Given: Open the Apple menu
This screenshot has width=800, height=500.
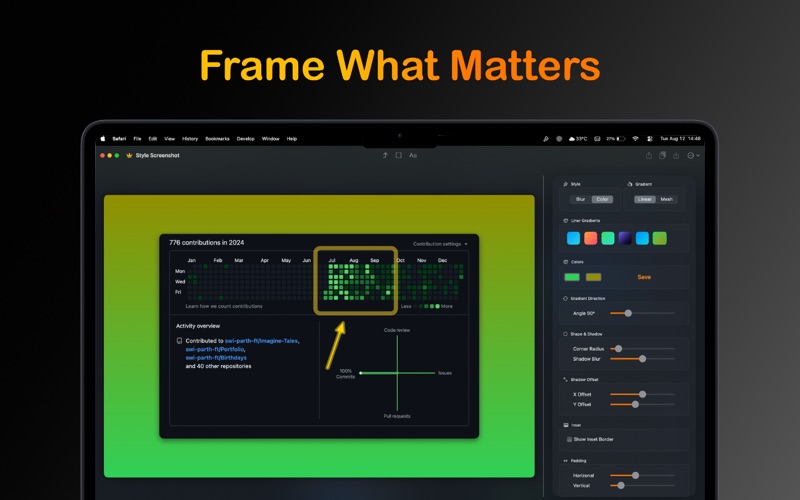Looking at the screenshot, I should click(x=103, y=138).
